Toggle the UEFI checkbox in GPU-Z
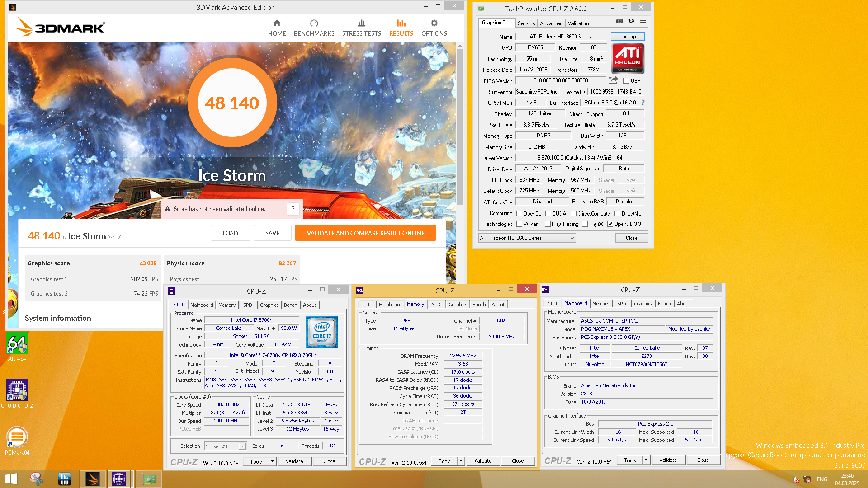Image resolution: width=868 pixels, height=488 pixels. pos(626,81)
